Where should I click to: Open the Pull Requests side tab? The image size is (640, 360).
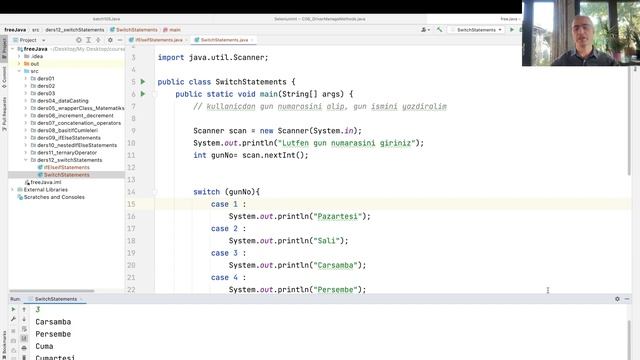tap(4, 114)
